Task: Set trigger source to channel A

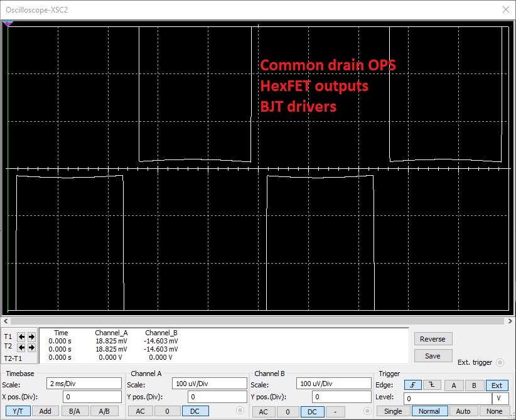Action: point(454,385)
